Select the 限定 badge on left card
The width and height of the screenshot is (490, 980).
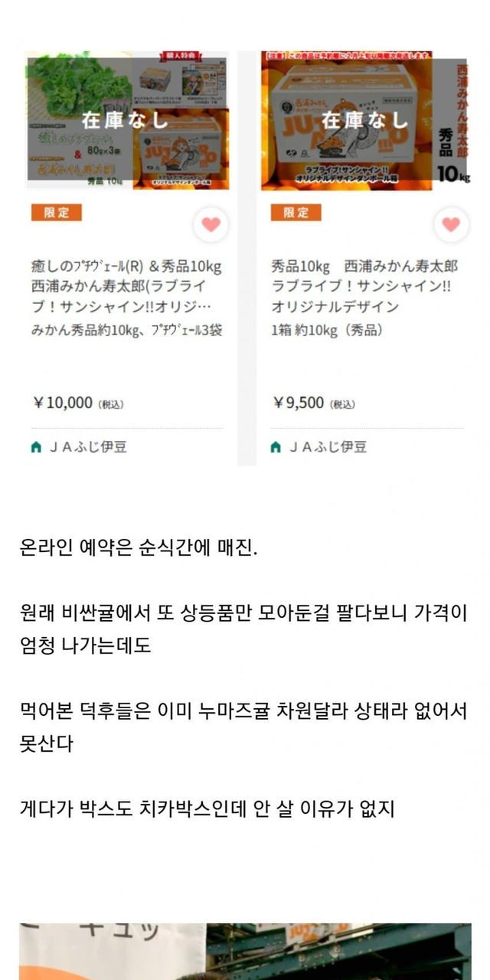click(x=56, y=212)
